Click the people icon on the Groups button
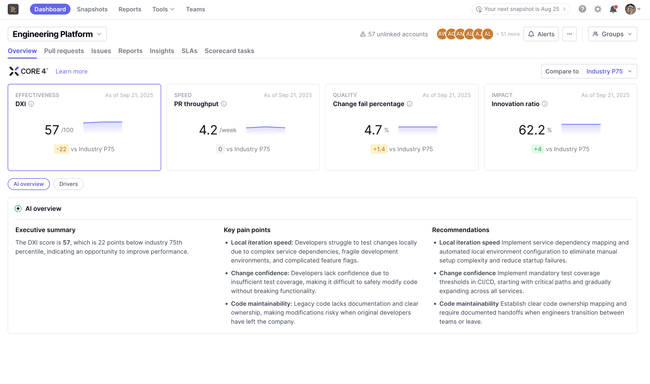650x384 pixels. (595, 34)
